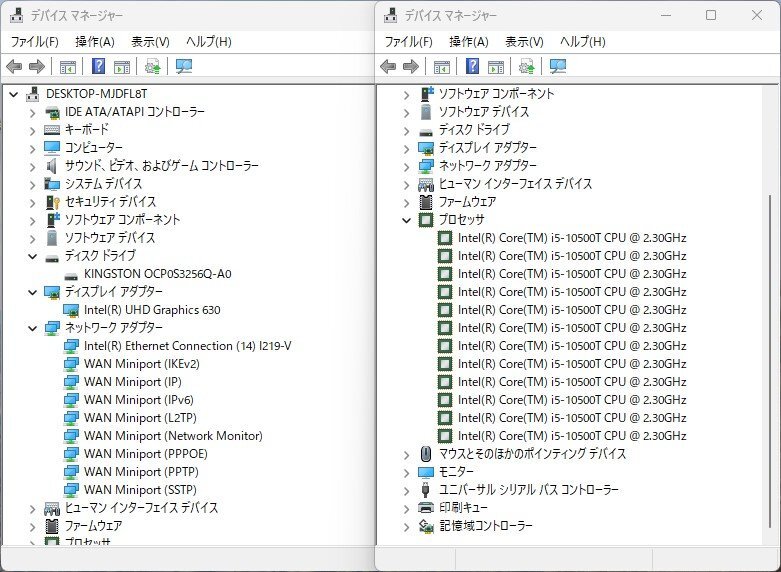Select ネットワーク アダプター in right window
This screenshot has height=572, width=781.
click(488, 165)
